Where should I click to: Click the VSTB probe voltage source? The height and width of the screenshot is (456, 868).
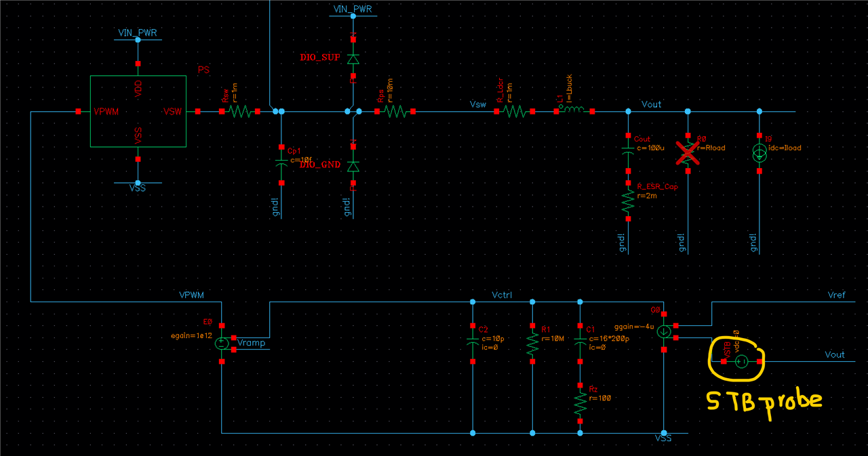741,362
